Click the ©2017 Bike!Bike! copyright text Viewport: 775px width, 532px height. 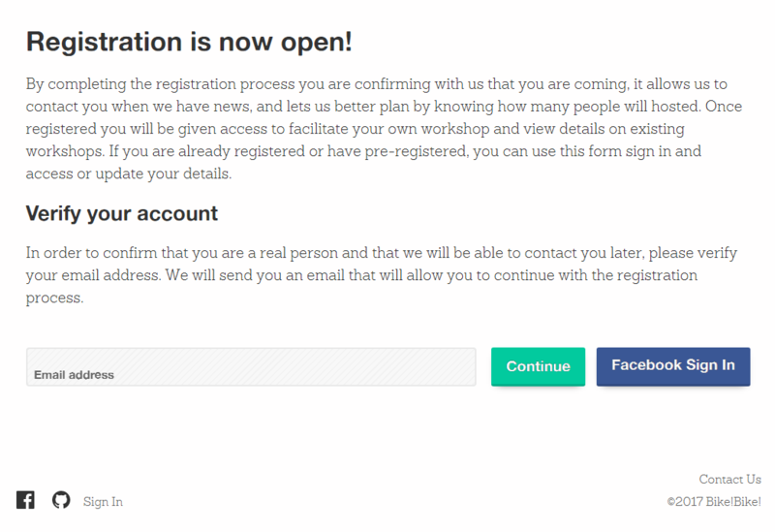[x=714, y=502]
